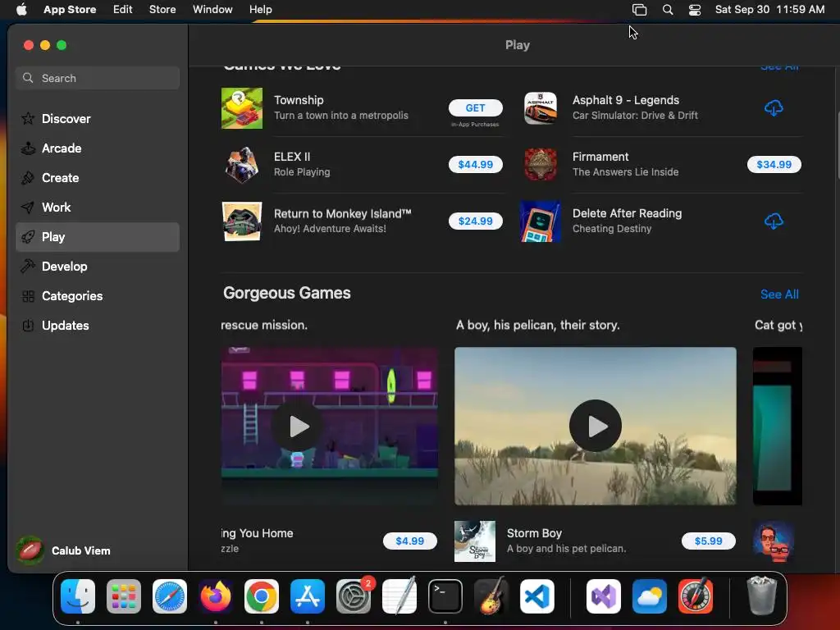Open the Edit menu
The image size is (840, 630).
pos(123,10)
